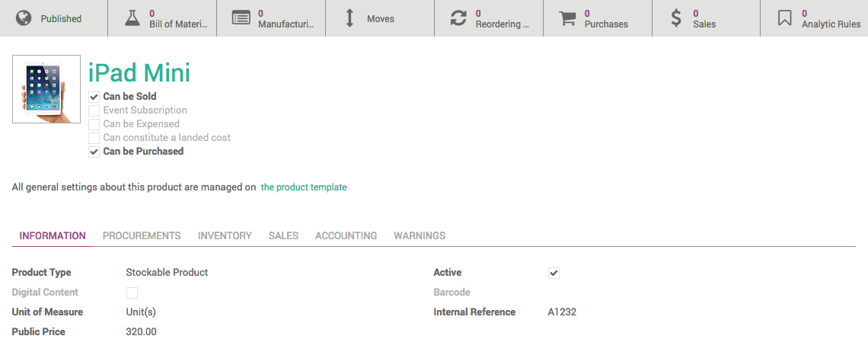Viewport: 868px width, 355px height.
Task: Select the Accounting tab
Action: tap(346, 236)
